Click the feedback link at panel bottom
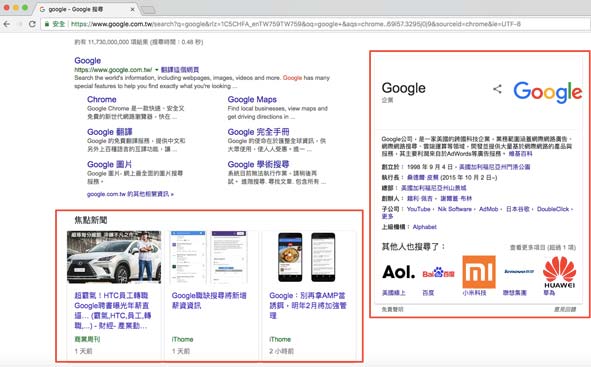 [565, 309]
